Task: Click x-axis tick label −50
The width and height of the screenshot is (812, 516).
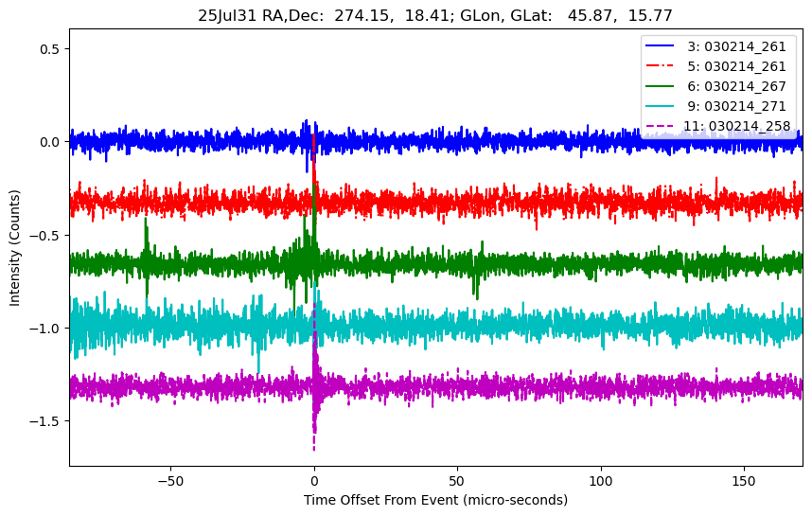Action: tap(171, 481)
